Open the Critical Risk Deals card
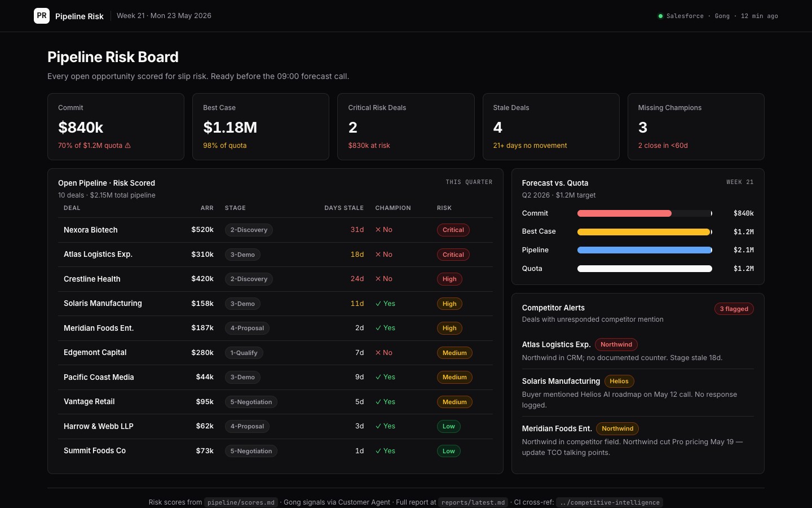This screenshot has height=508, width=812. (x=405, y=126)
